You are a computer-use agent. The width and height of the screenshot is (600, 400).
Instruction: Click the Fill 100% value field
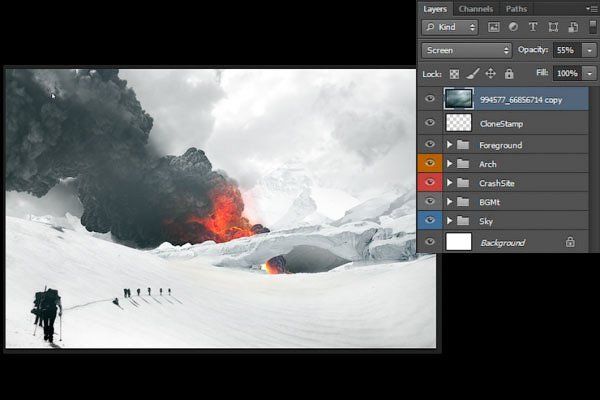567,73
